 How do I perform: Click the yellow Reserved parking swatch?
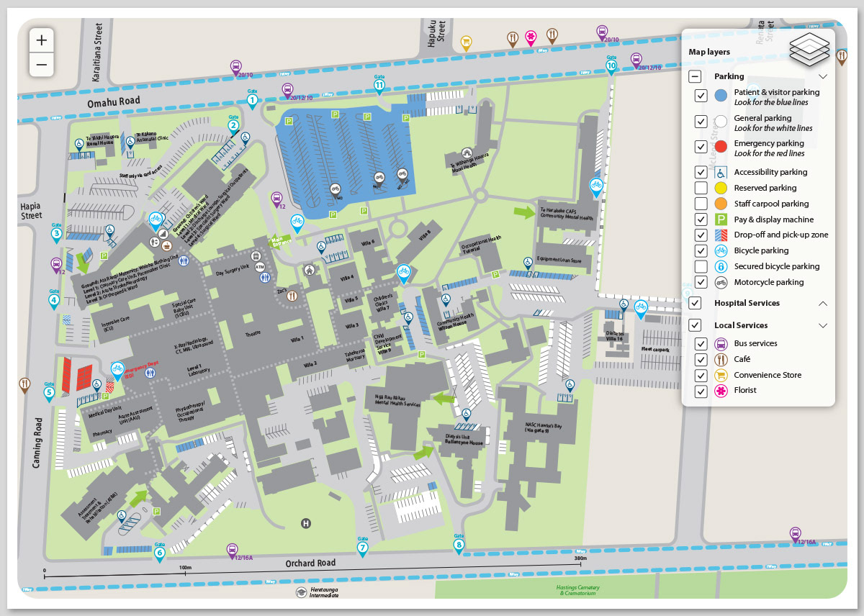tap(721, 188)
